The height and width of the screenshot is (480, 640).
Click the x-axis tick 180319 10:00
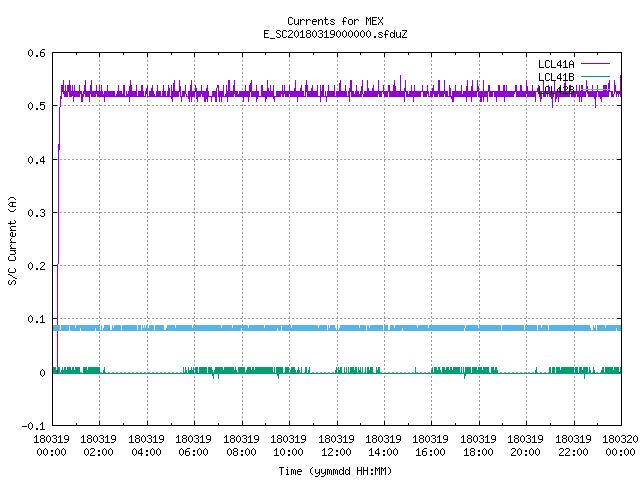[x=289, y=446]
